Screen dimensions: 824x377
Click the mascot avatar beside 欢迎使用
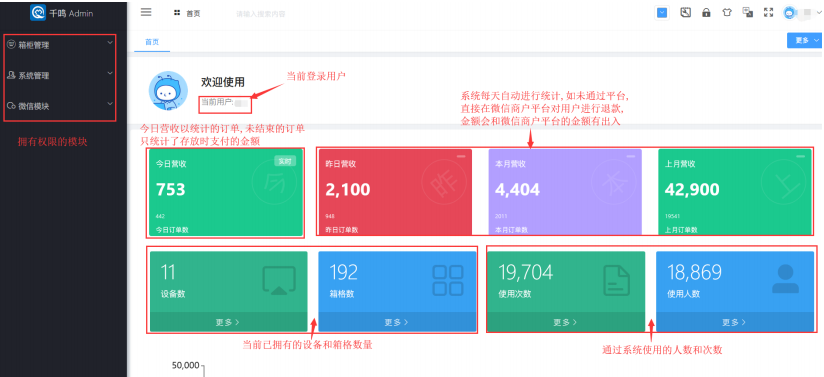pyautogui.click(x=168, y=90)
